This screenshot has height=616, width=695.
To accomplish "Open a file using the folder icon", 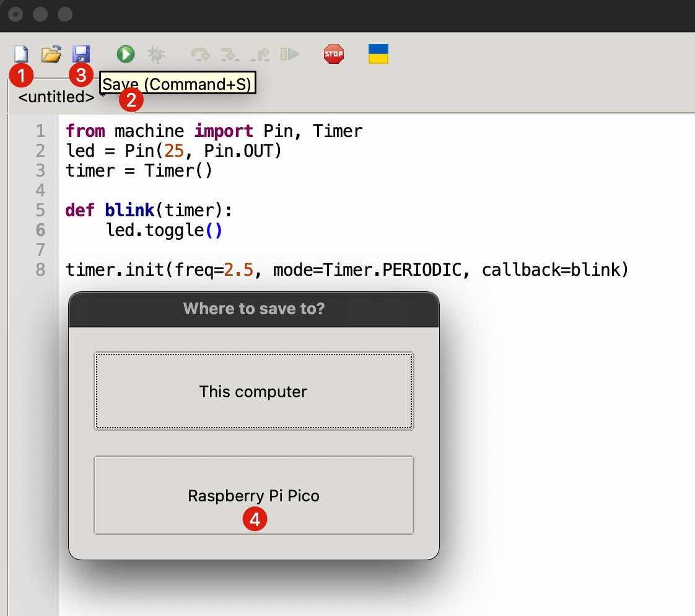I will pyautogui.click(x=51, y=55).
